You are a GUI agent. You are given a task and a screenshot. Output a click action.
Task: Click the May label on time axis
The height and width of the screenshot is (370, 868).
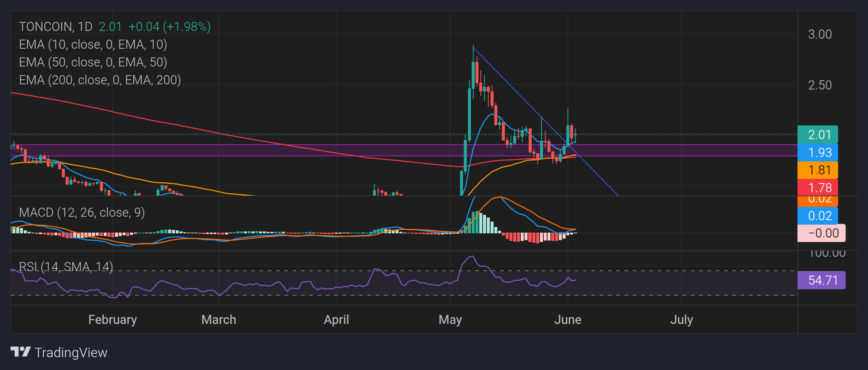(x=450, y=320)
